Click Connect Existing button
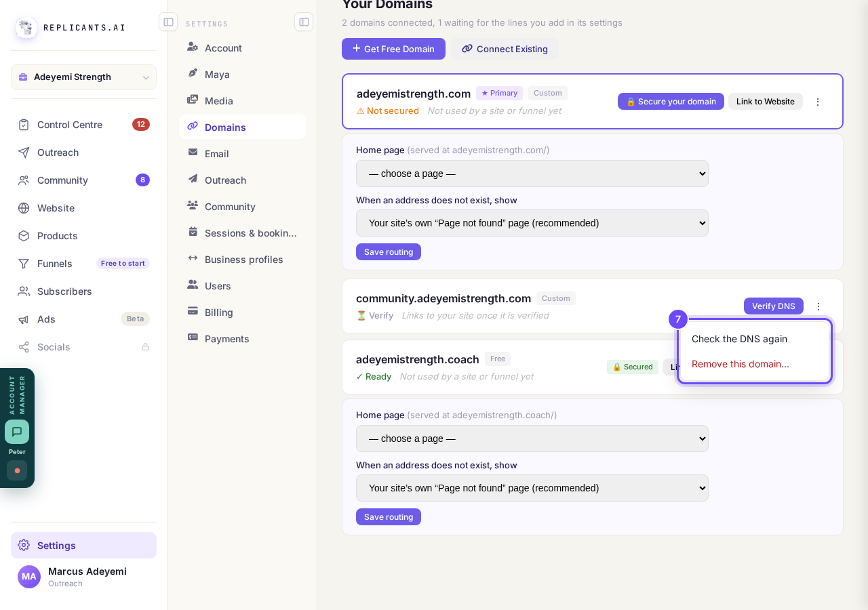This screenshot has height=610, width=868. (505, 49)
